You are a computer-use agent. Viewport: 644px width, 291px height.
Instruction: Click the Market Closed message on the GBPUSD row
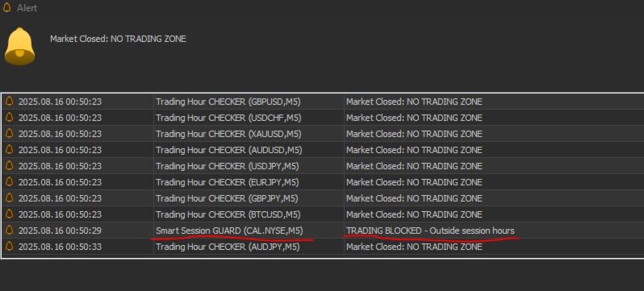[414, 102]
